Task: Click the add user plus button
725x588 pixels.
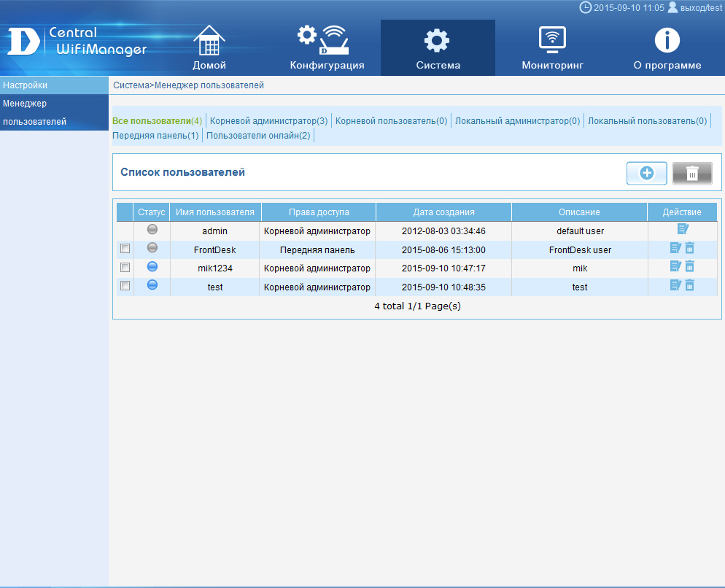Action: 646,173
